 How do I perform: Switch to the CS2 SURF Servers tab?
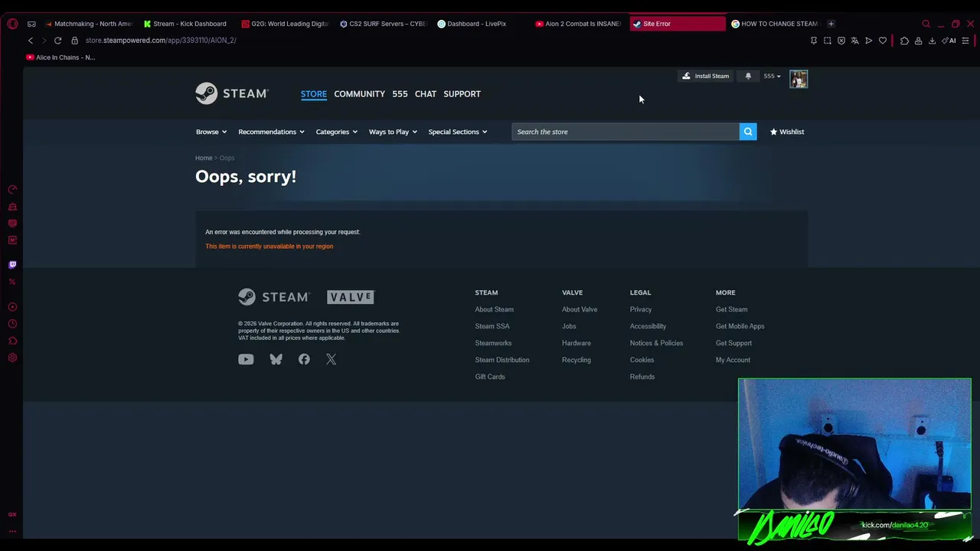pyautogui.click(x=383, y=24)
